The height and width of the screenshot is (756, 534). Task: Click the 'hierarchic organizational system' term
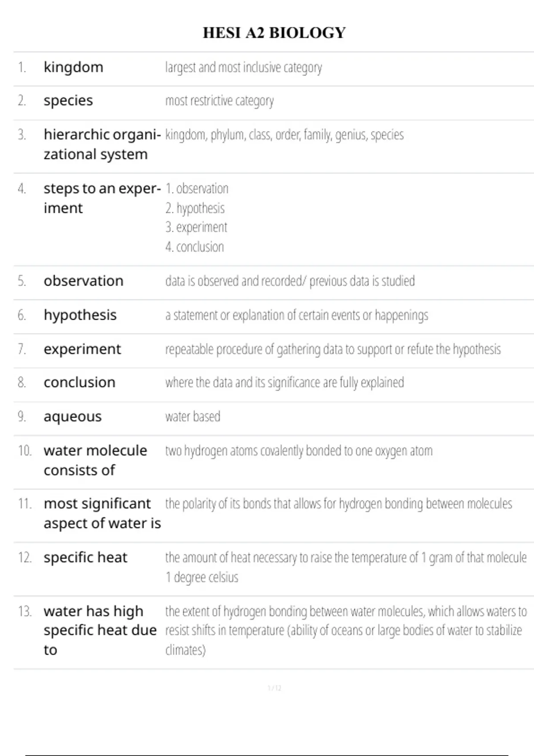102,144
